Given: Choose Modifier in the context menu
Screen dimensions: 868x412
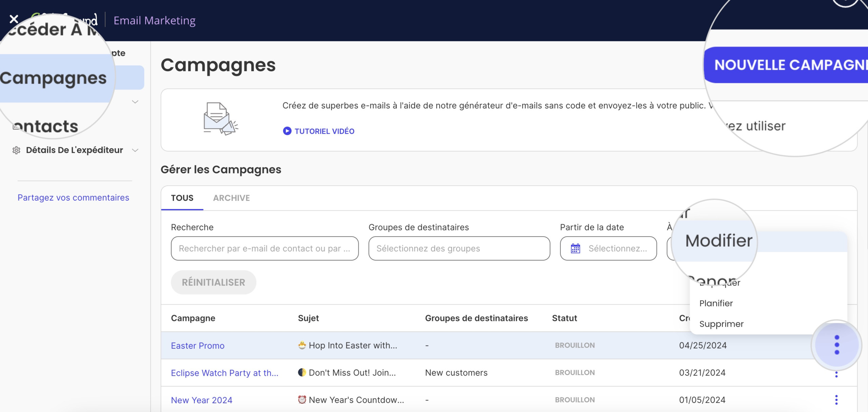Looking at the screenshot, I should (x=719, y=241).
